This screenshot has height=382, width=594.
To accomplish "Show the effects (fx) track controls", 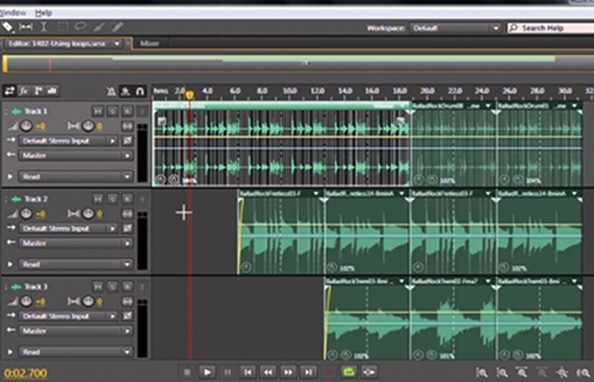I will [x=23, y=91].
